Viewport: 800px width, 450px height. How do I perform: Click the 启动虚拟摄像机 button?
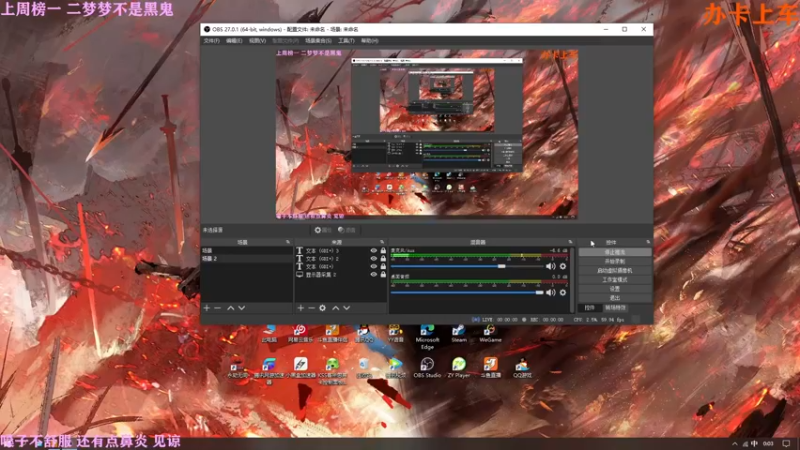pyautogui.click(x=615, y=270)
